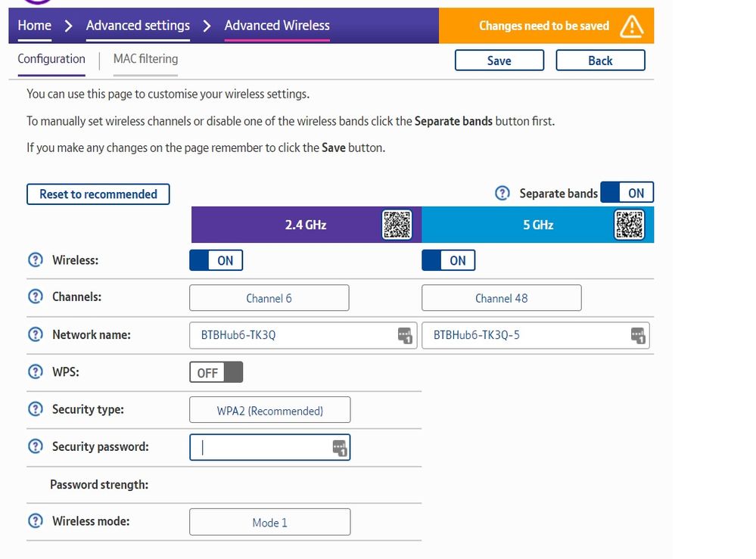The image size is (756, 559).
Task: Click Changes need to be saved banner
Action: [546, 26]
